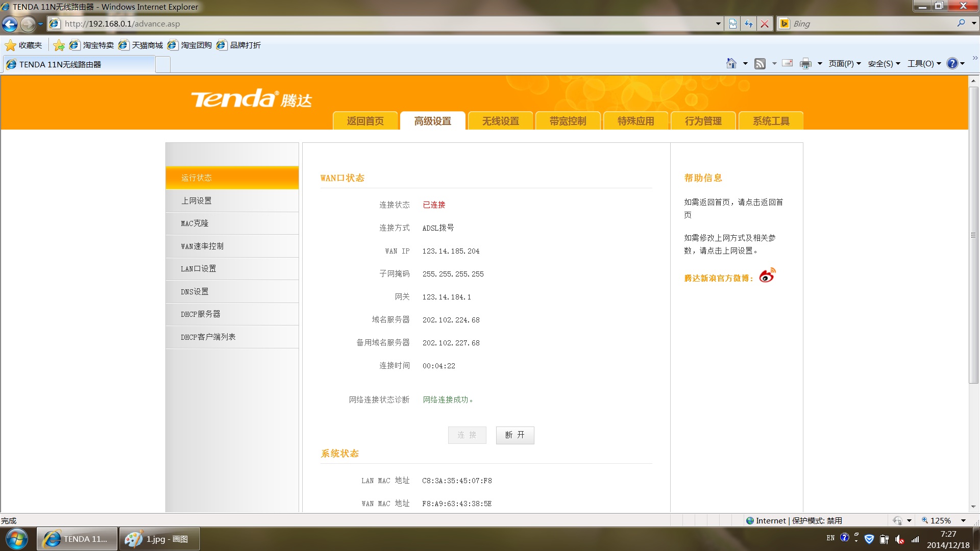Open the 淘宝团购 favorites link
Screen dimensions: 980x551
tap(189, 45)
